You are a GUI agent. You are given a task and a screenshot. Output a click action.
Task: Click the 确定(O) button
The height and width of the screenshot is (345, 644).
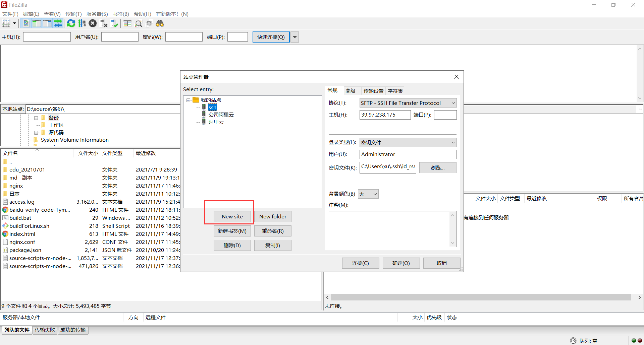pyautogui.click(x=401, y=263)
